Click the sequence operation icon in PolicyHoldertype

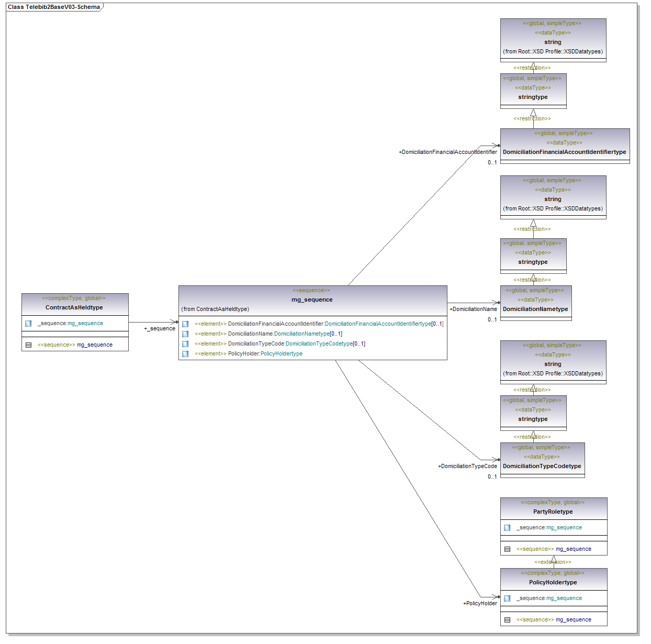(x=507, y=620)
